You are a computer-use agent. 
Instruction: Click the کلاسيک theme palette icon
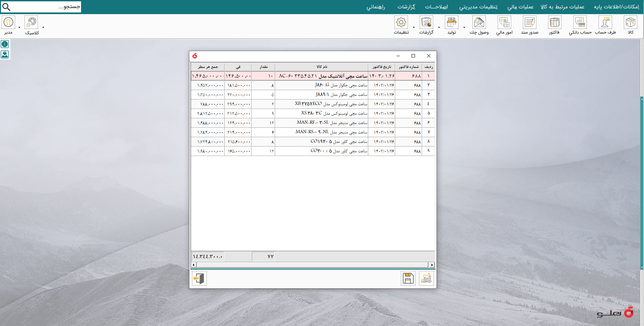[x=31, y=22]
